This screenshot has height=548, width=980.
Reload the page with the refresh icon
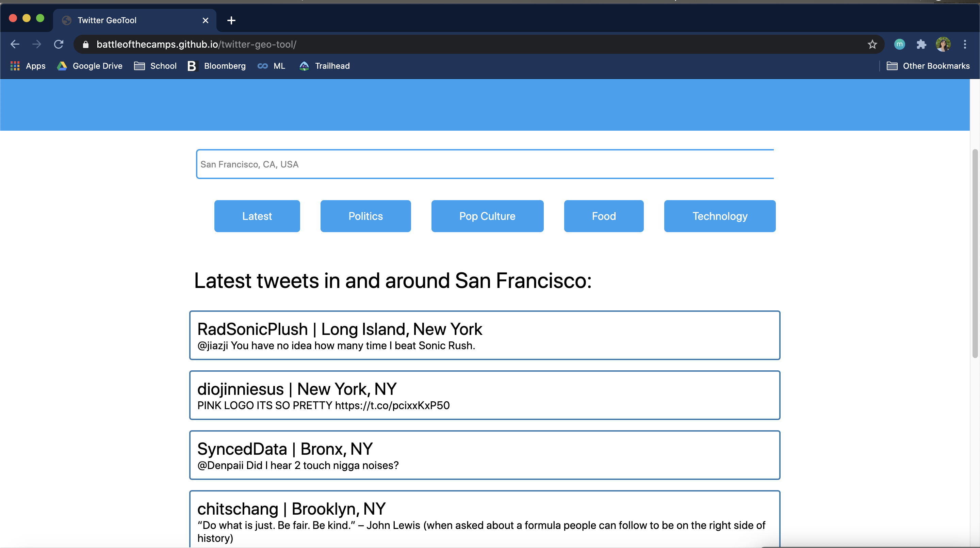click(x=59, y=44)
